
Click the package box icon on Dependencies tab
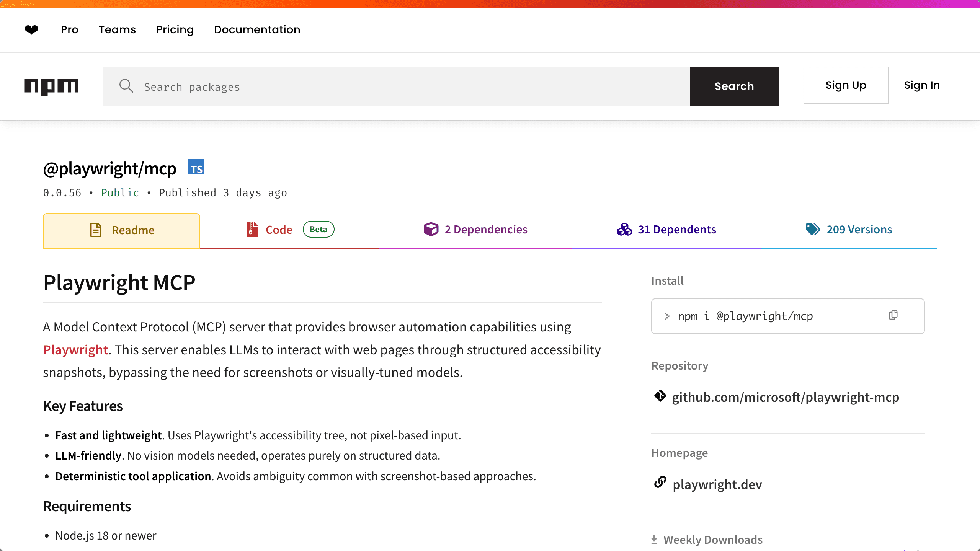(431, 229)
